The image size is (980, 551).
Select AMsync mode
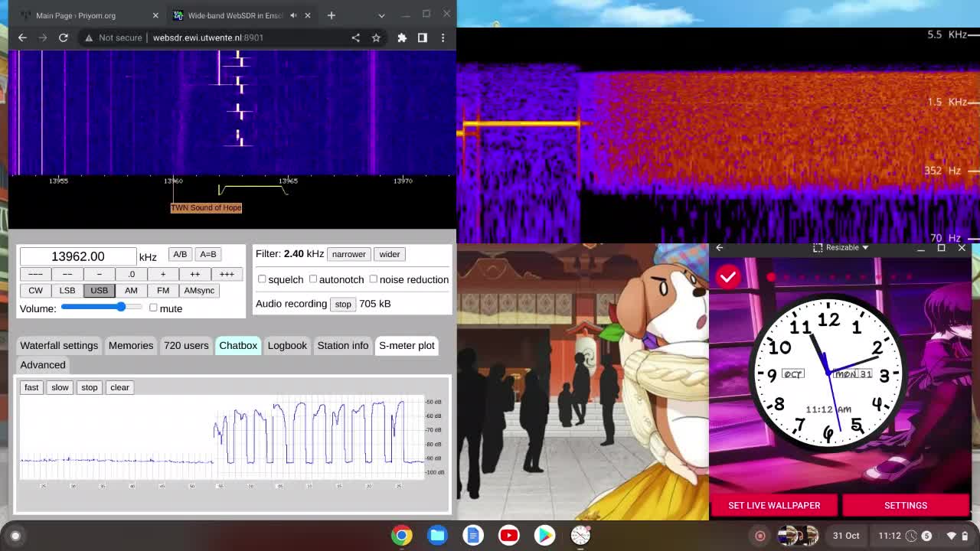(x=199, y=290)
